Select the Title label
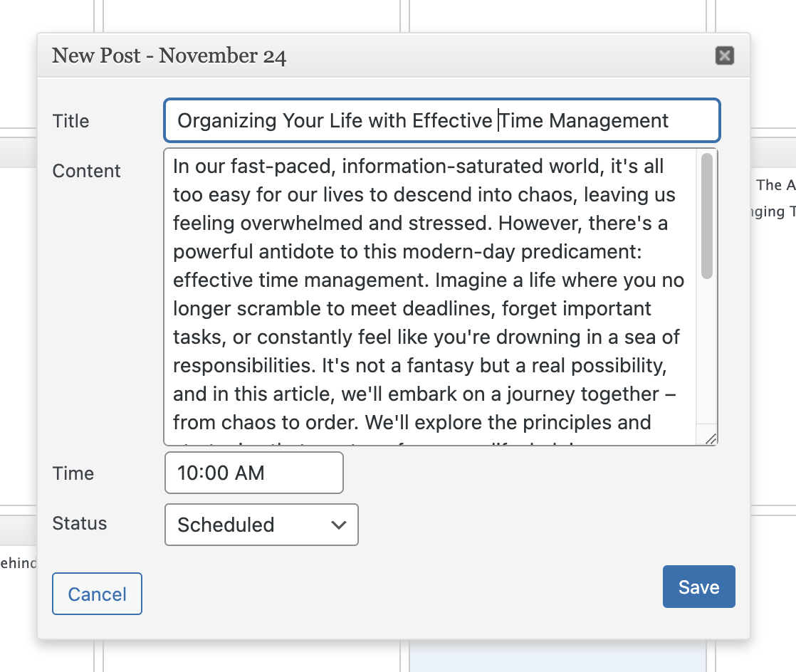This screenshot has height=672, width=796. [70, 121]
